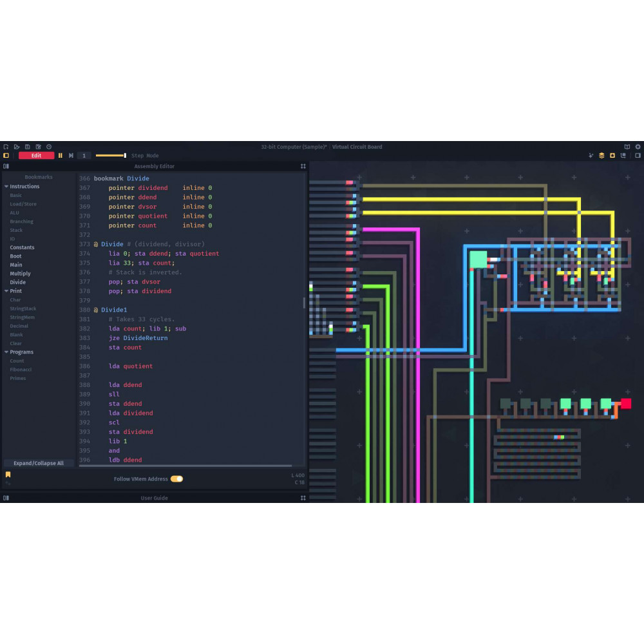
Task: Collapse the Programs bookmark group
Action: coord(6,352)
